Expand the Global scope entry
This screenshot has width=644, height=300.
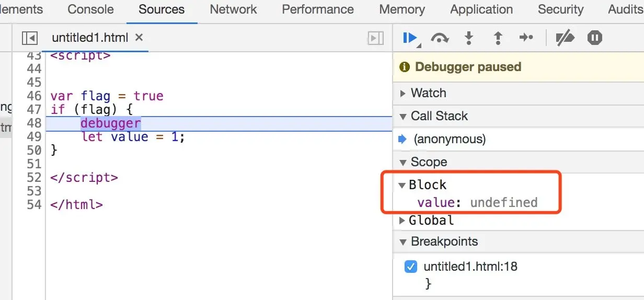coord(402,221)
